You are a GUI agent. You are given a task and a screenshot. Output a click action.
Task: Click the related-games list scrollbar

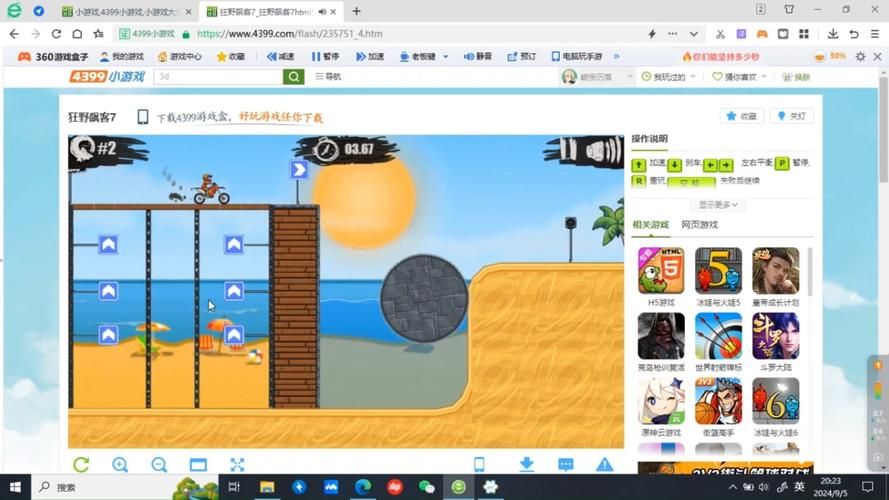(x=810, y=272)
